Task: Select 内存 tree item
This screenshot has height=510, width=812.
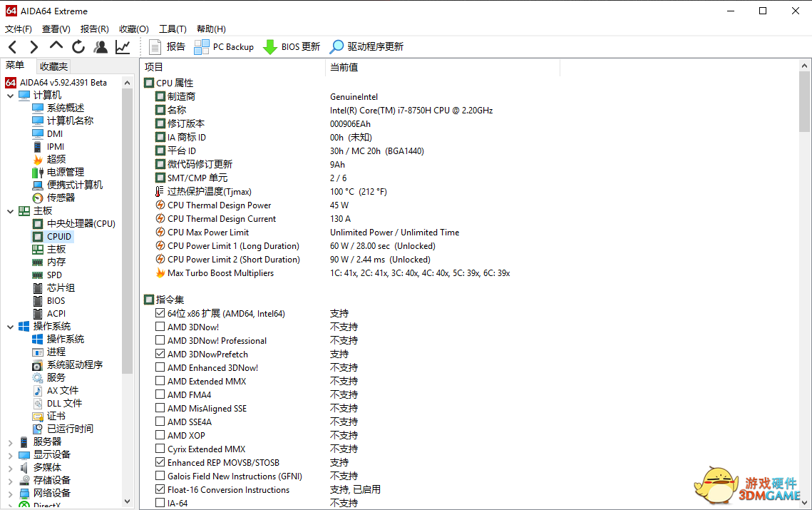Action: [x=56, y=262]
